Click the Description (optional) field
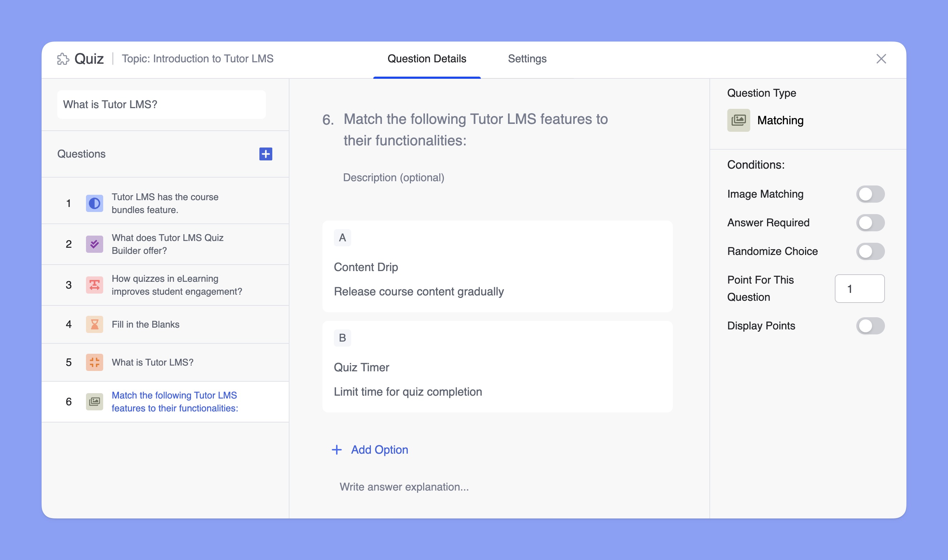The width and height of the screenshot is (948, 560). tap(393, 177)
